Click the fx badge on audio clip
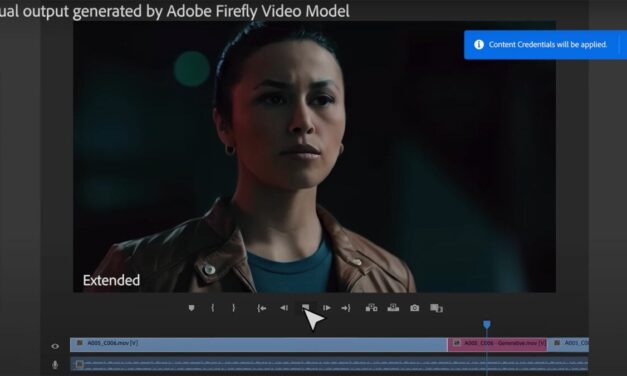 point(80,364)
